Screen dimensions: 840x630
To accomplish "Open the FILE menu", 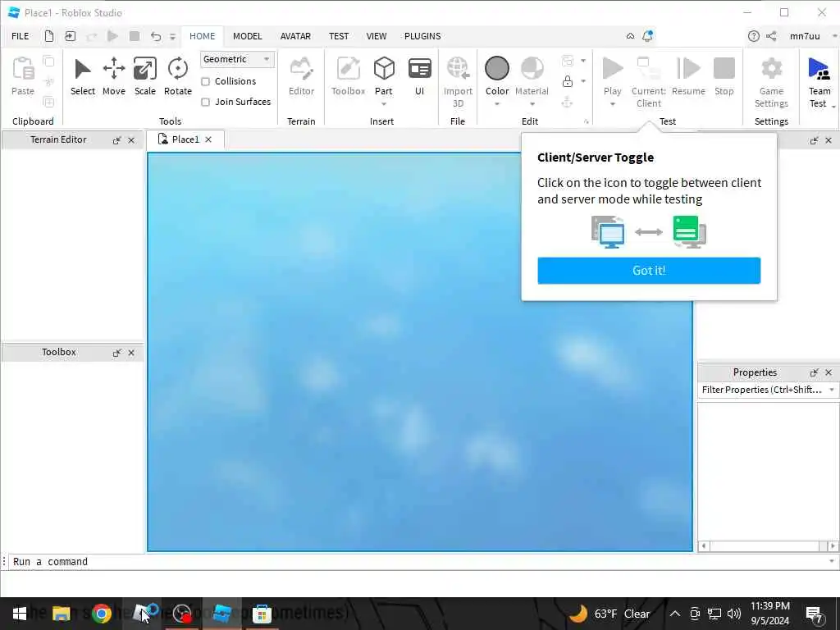I will (x=21, y=36).
